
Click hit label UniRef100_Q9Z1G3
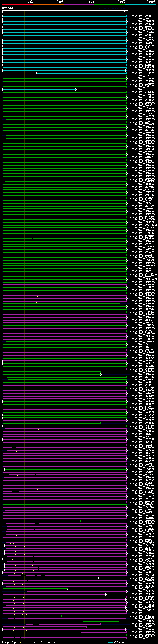pos(142,160)
